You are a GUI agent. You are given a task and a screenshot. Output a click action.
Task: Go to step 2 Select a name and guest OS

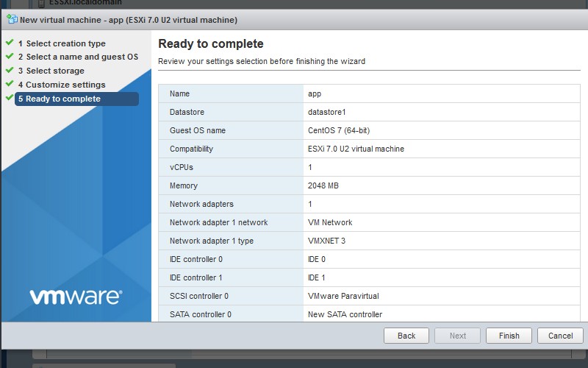click(x=78, y=57)
